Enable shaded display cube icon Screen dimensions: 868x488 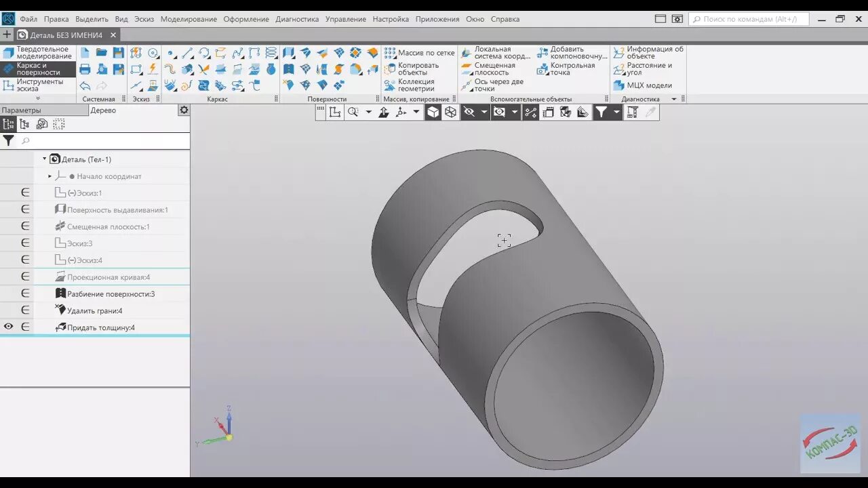coord(433,112)
